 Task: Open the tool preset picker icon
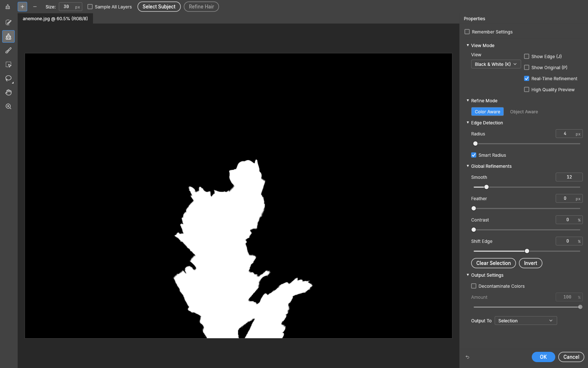pyautogui.click(x=8, y=7)
